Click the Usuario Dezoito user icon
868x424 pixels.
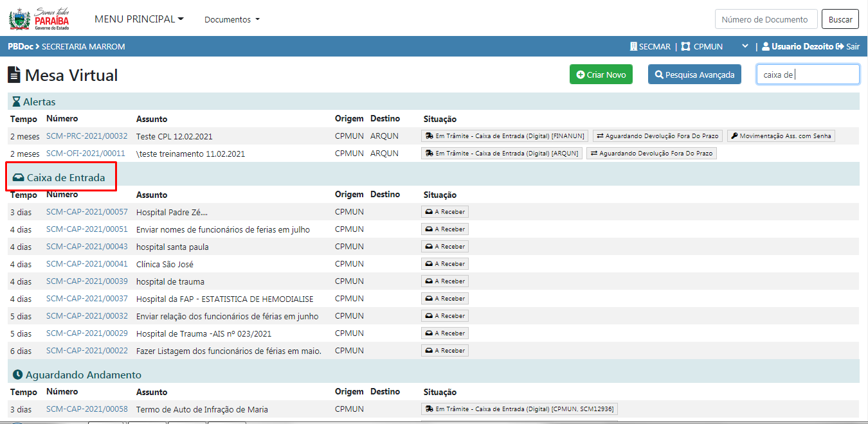coord(766,46)
